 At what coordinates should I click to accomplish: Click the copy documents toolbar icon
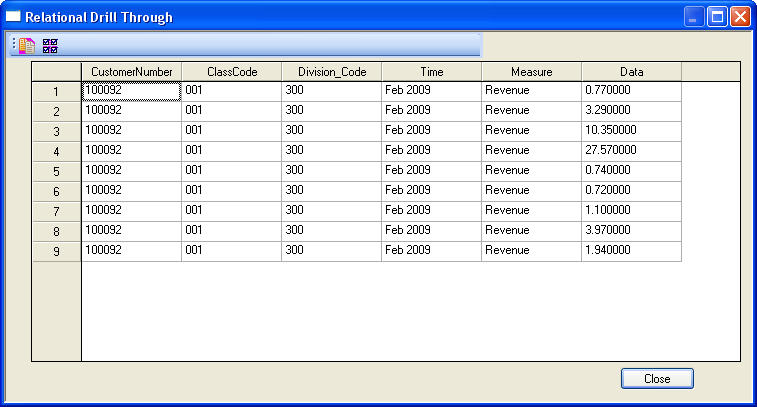tap(26, 45)
